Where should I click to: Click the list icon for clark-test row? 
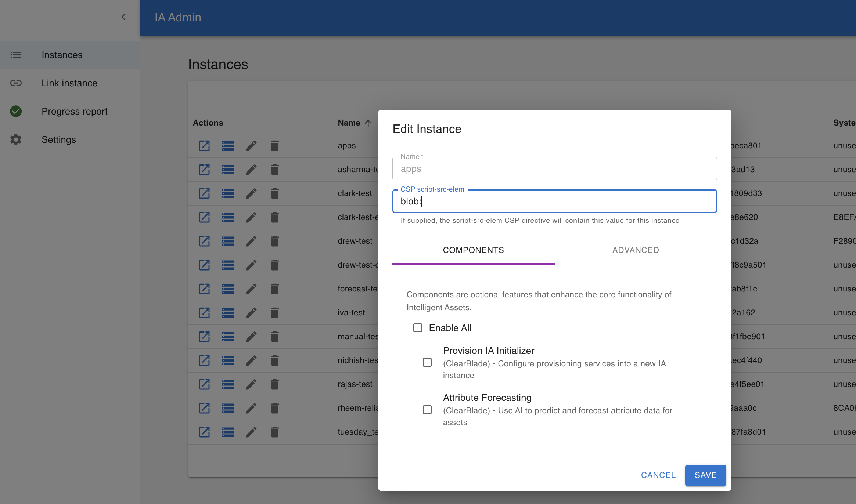click(x=228, y=193)
